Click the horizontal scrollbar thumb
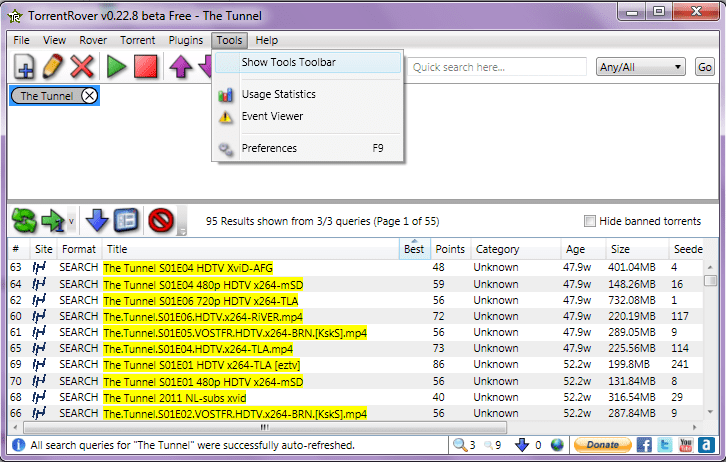Image resolution: width=726 pixels, height=462 pixels. [265, 427]
